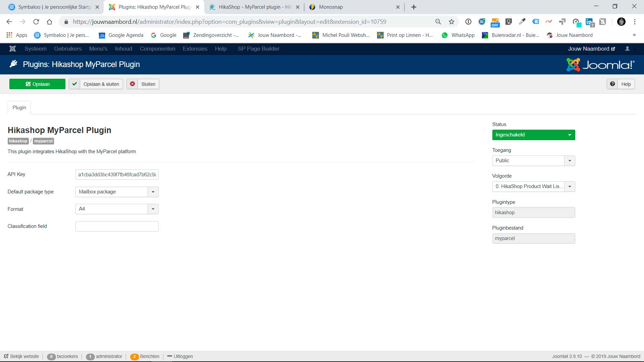Click the Sluiten button
Screen dimensions: 644x362
pyautogui.click(x=143, y=84)
